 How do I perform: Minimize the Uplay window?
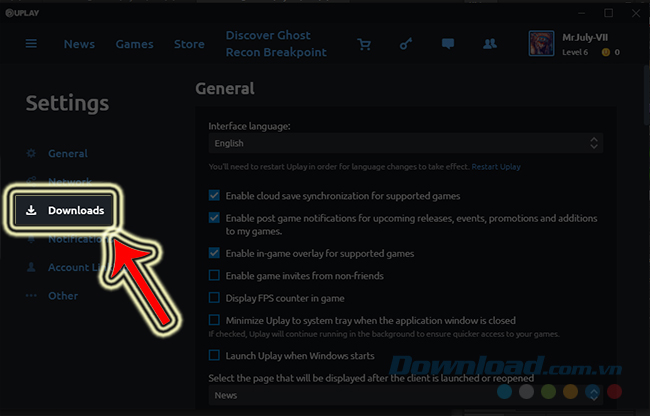(x=582, y=13)
